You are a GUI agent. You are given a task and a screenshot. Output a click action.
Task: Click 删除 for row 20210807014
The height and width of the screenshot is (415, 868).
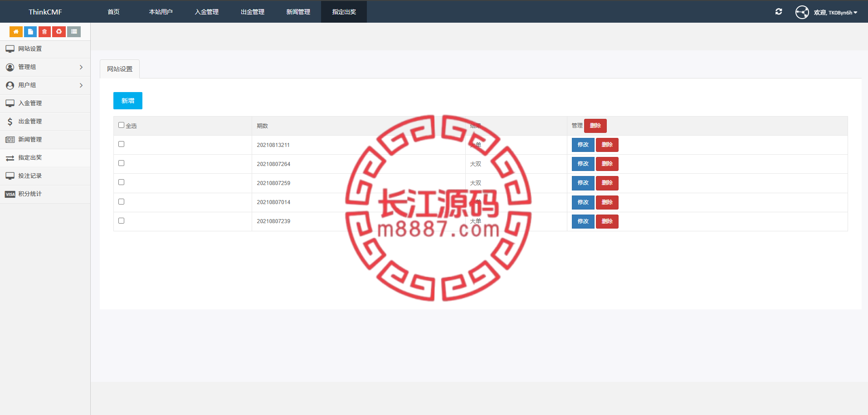(607, 202)
